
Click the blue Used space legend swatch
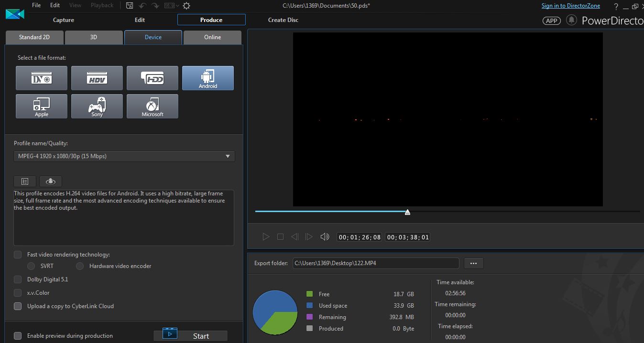309,305
